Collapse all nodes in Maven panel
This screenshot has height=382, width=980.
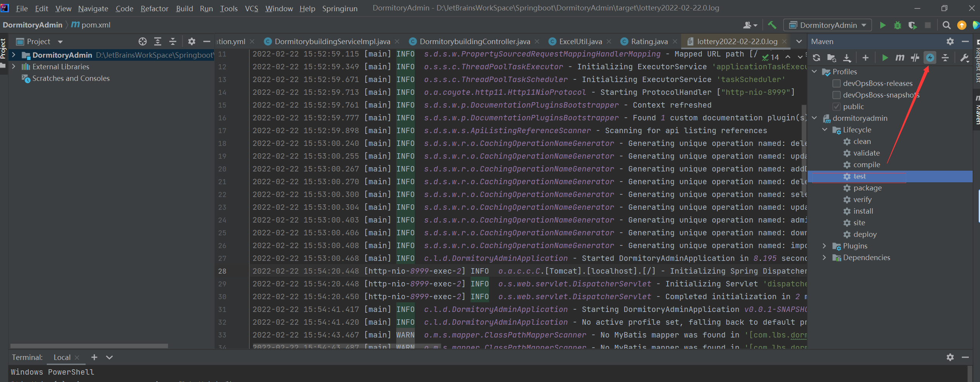pyautogui.click(x=945, y=58)
